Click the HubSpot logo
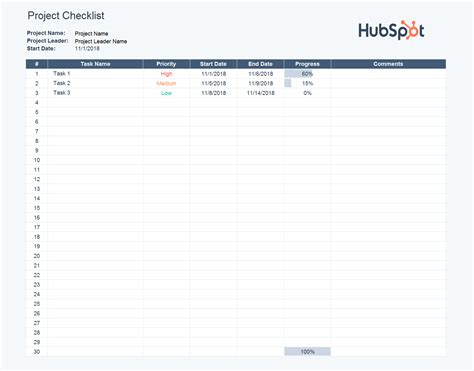Viewport: 474px width, 371px height. coord(391,30)
